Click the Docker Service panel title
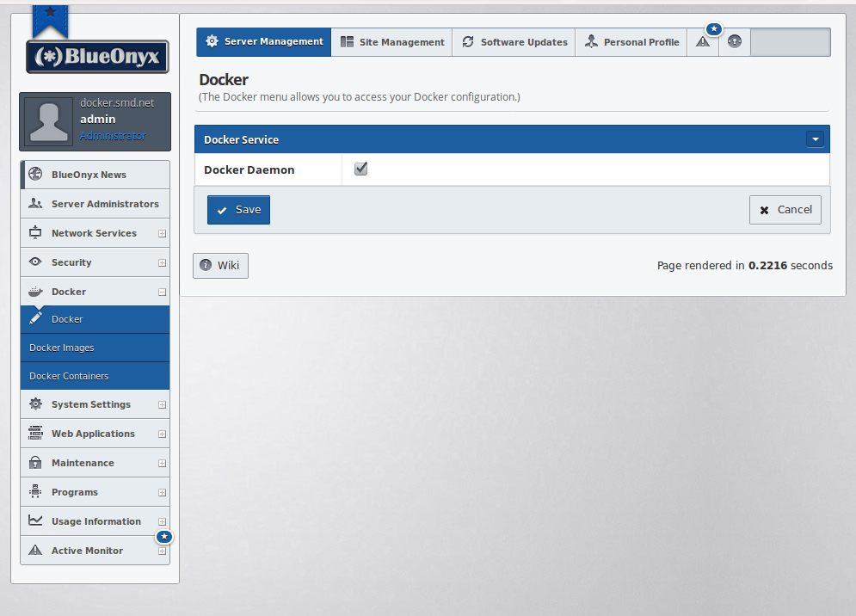Image resolution: width=856 pixels, height=616 pixels. [241, 139]
